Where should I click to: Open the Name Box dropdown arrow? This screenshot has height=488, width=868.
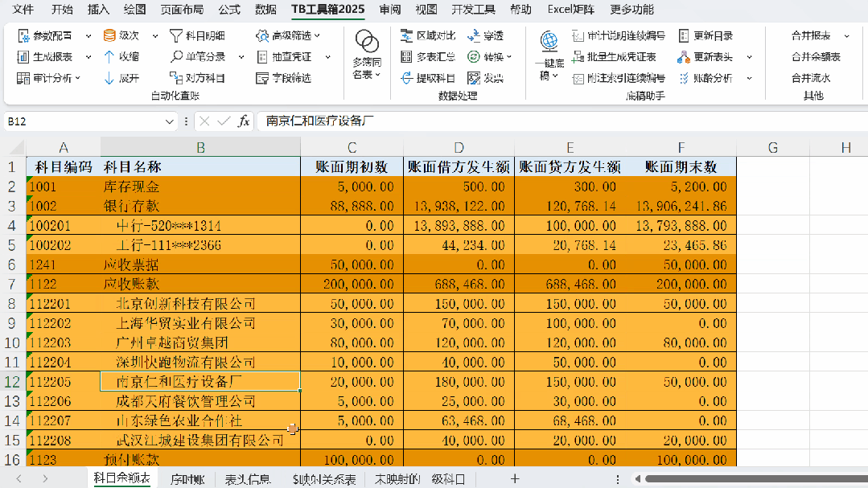170,121
